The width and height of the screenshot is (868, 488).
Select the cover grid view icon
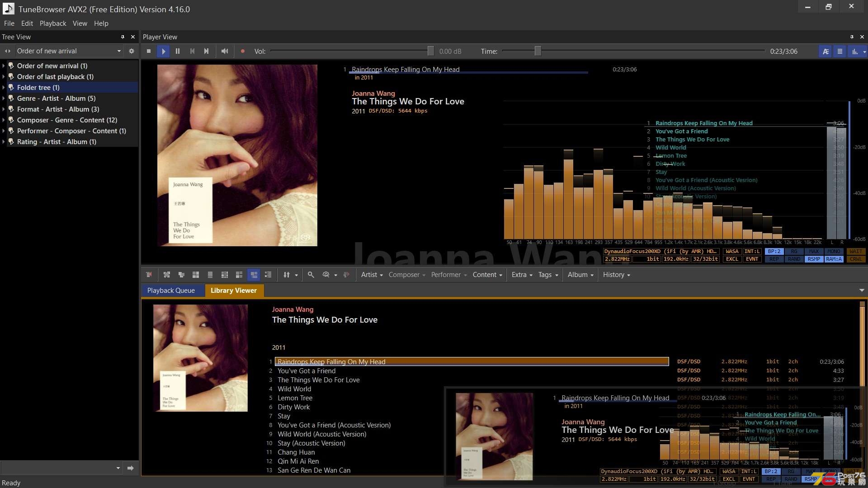(196, 275)
